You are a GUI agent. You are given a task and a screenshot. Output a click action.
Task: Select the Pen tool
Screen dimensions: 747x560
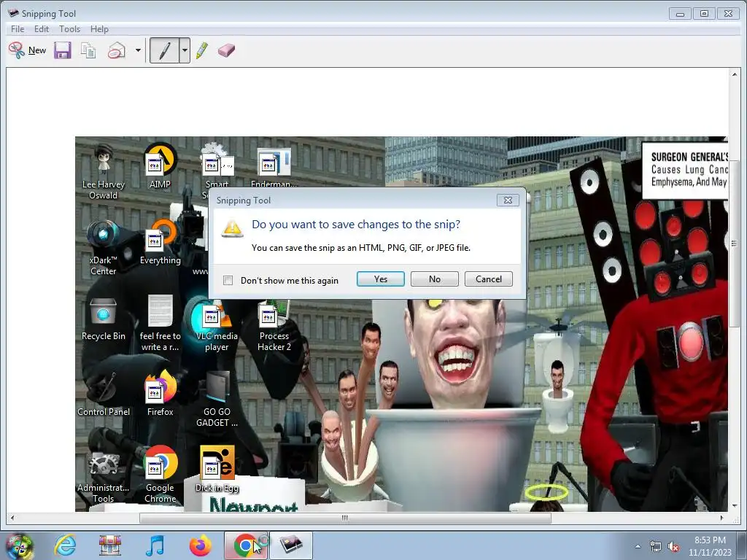point(164,50)
